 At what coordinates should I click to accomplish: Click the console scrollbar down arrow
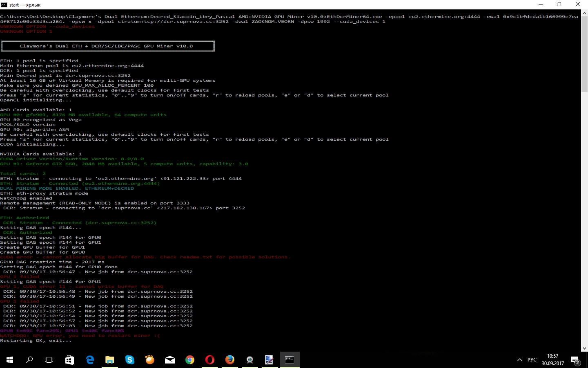[584, 348]
